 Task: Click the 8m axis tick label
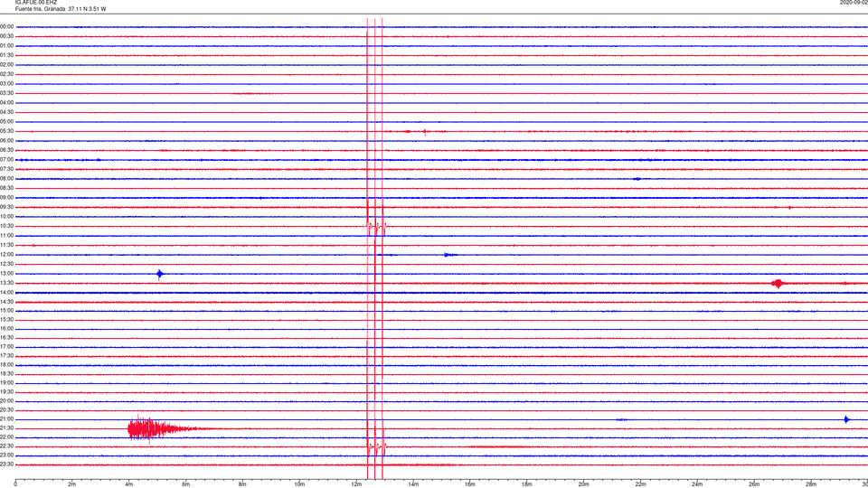pos(242,484)
